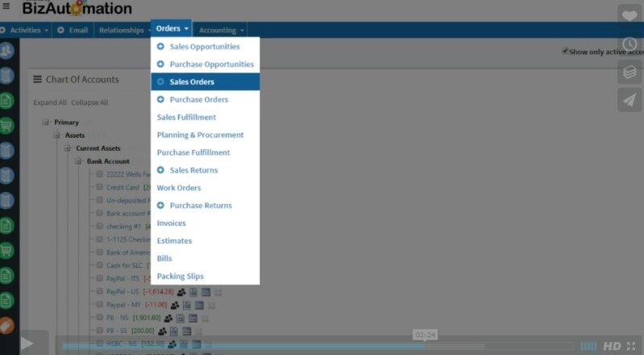Select Sales Orders from Orders menu
The image size is (644, 355).
(191, 82)
